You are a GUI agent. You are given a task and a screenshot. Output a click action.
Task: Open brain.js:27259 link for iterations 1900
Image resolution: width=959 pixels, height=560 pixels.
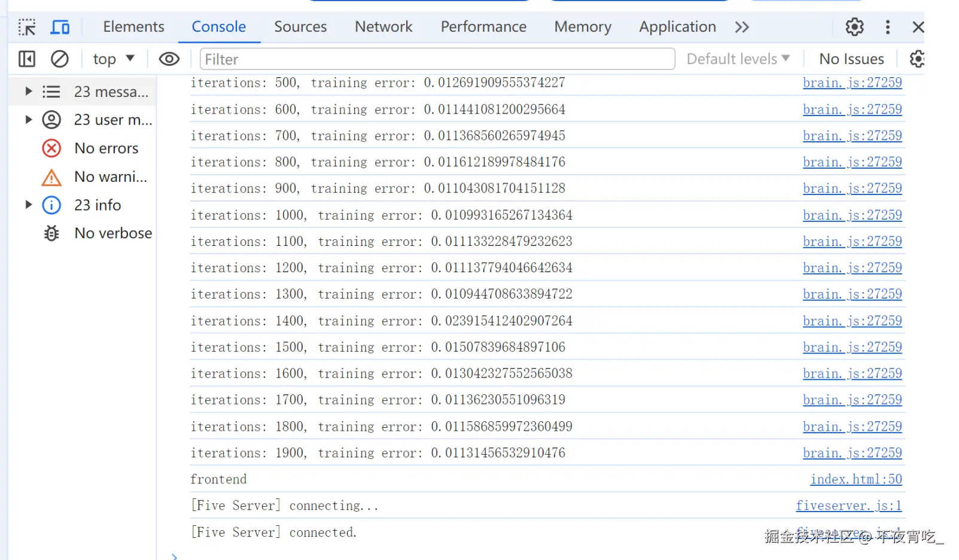click(x=853, y=454)
